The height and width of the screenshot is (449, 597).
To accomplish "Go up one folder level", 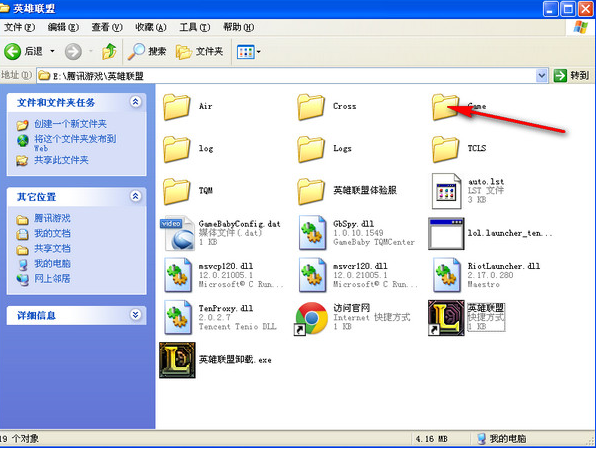I will (109, 51).
